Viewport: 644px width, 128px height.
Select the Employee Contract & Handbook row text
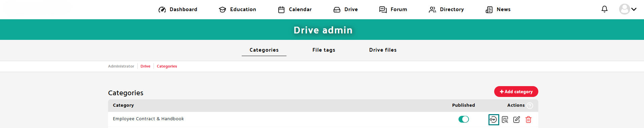pyautogui.click(x=148, y=119)
